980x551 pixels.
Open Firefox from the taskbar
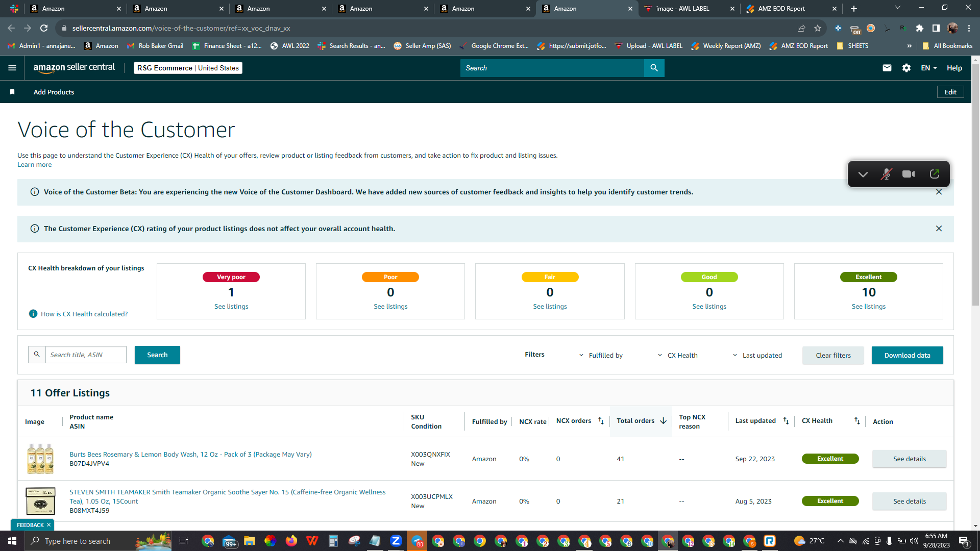point(291,541)
